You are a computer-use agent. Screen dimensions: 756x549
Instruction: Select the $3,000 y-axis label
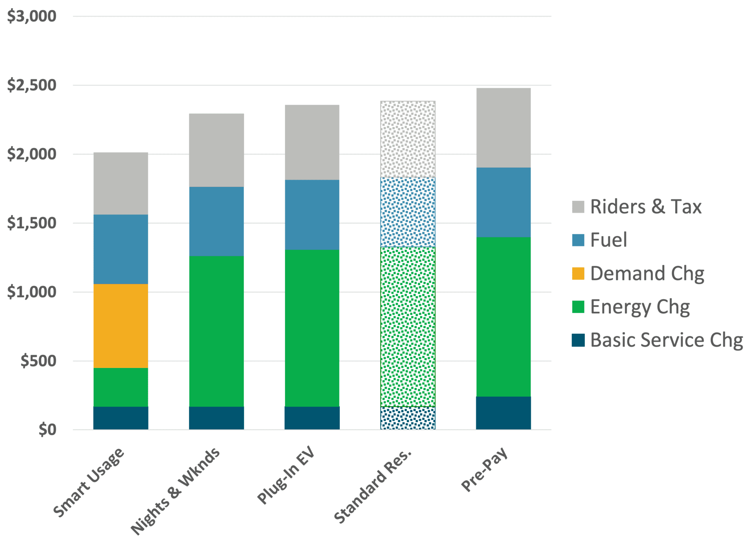click(x=31, y=16)
